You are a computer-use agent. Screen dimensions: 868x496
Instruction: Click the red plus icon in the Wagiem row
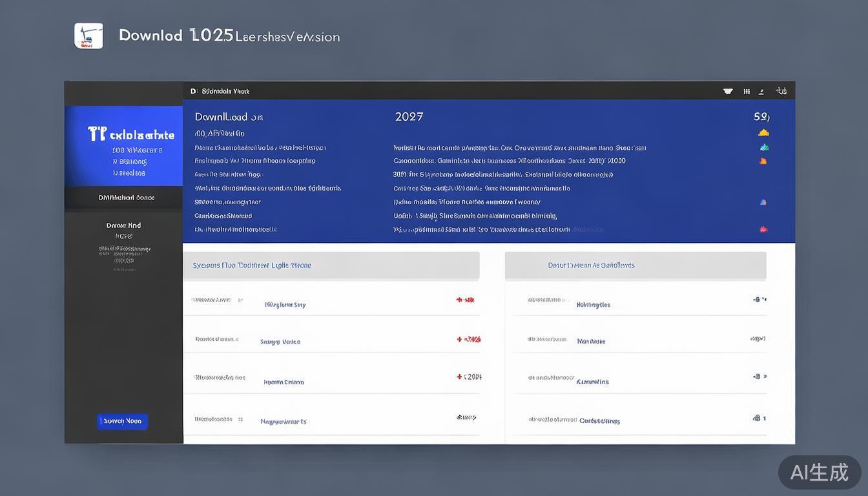[x=459, y=300]
